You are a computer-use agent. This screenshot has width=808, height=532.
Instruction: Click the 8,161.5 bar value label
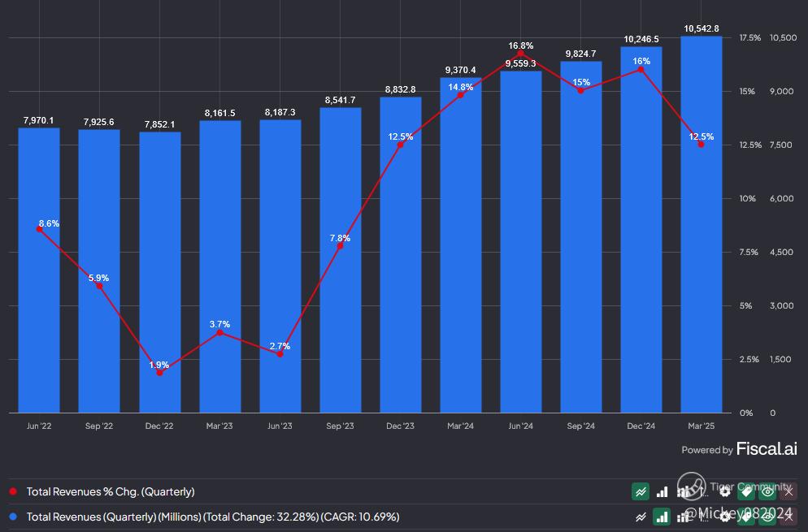point(220,113)
